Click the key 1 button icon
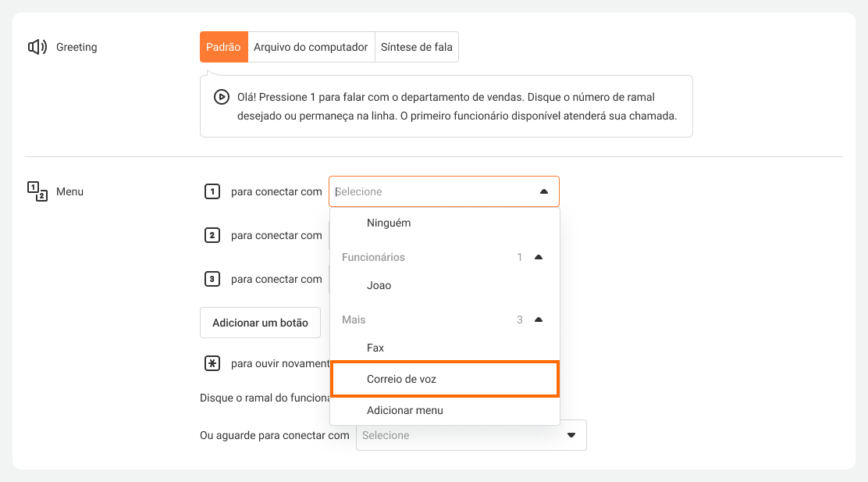This screenshot has height=482, width=868. pyautogui.click(x=212, y=191)
